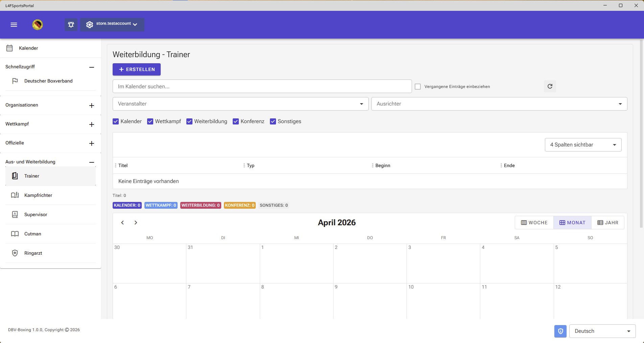
Task: Go to next month in calendar
Action: pos(136,223)
